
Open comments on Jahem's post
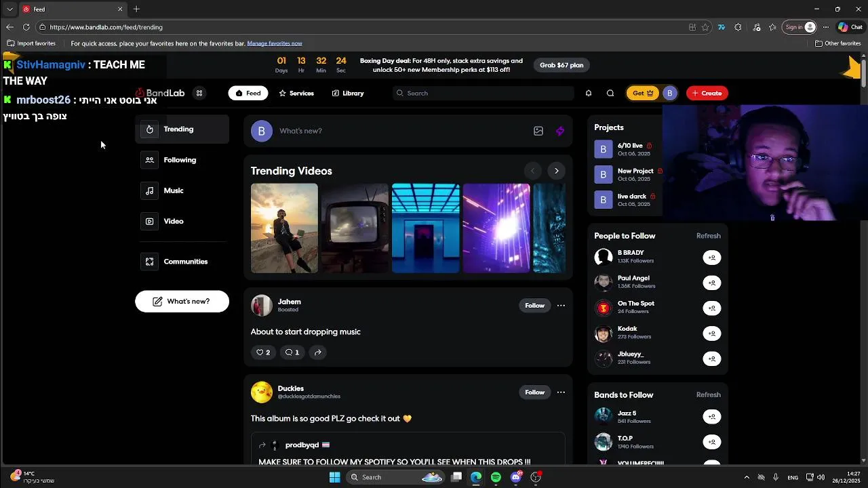(x=292, y=352)
